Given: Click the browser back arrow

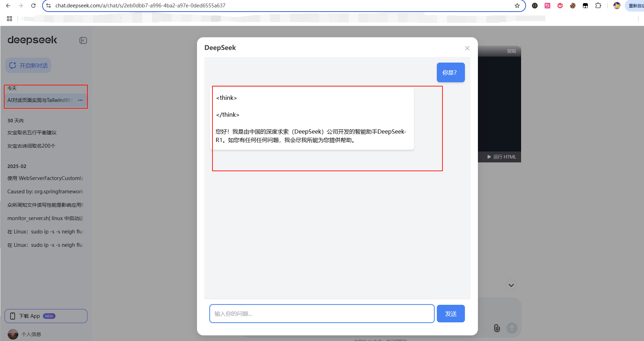Looking at the screenshot, I should click(x=8, y=6).
